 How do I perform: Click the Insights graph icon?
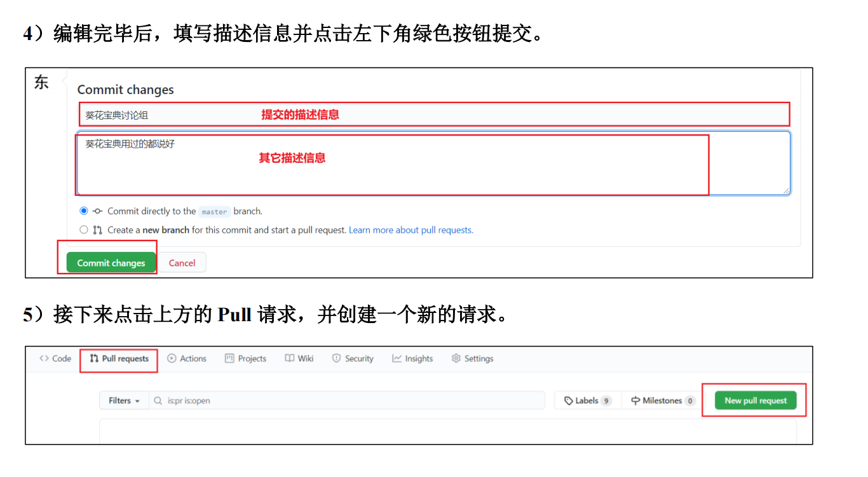point(397,359)
